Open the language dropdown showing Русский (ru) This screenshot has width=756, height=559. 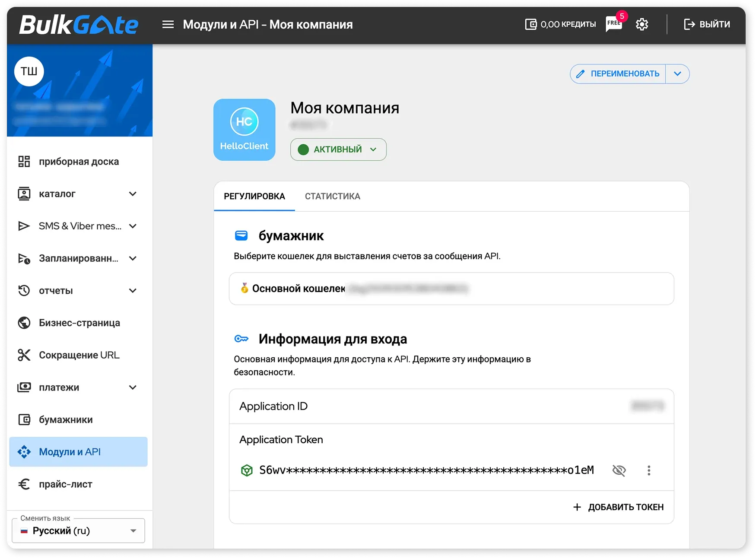coord(78,530)
